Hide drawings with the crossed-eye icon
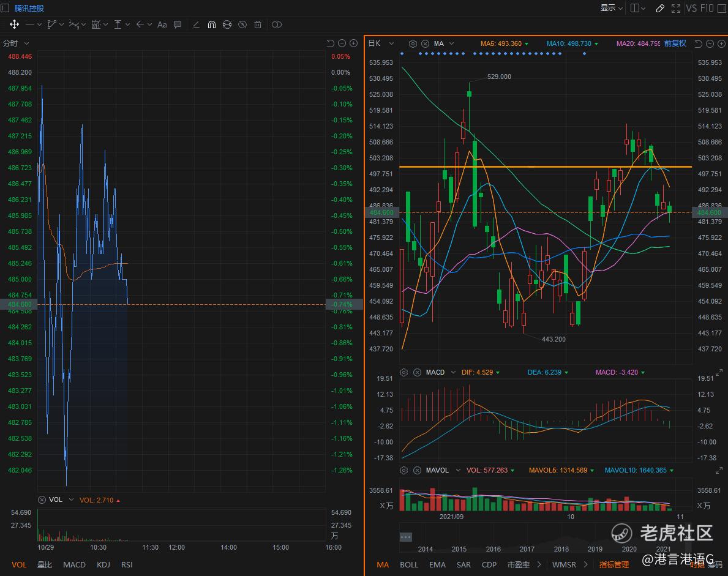 click(x=242, y=24)
